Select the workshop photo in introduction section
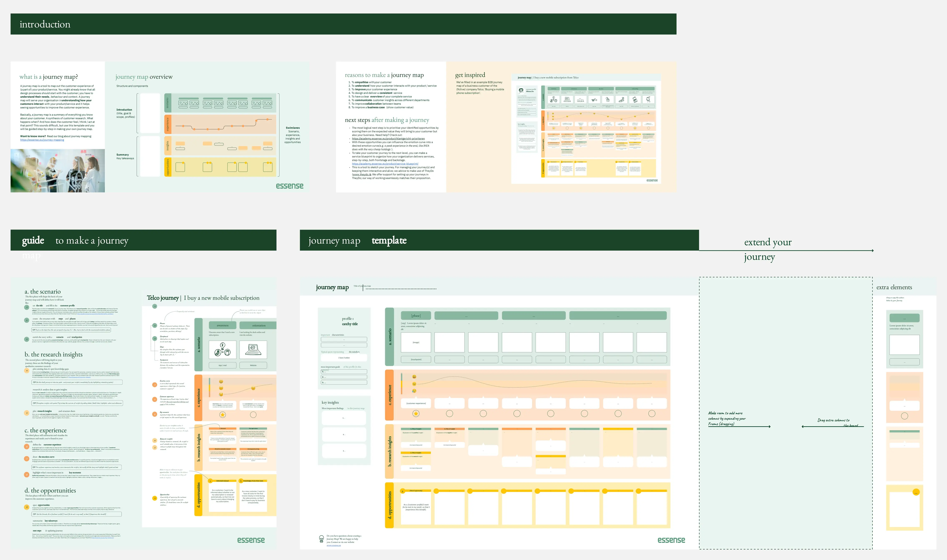Image resolution: width=947 pixels, height=560 pixels. (57, 171)
